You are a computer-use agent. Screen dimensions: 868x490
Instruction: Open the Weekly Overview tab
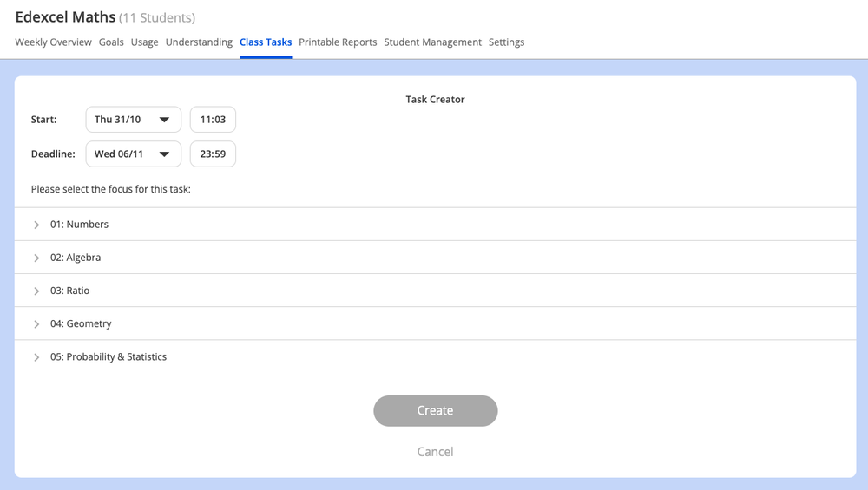coord(53,42)
